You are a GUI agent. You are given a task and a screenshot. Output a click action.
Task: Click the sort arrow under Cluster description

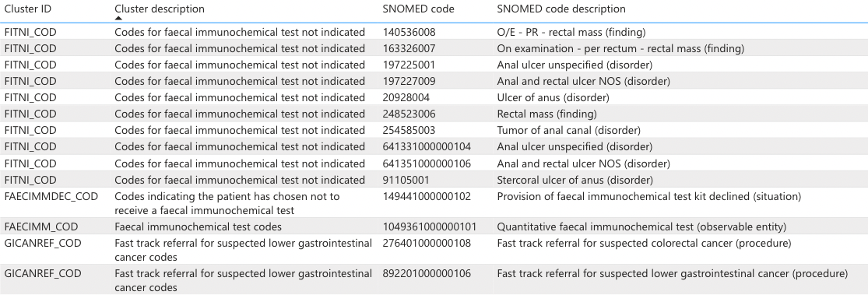point(118,18)
